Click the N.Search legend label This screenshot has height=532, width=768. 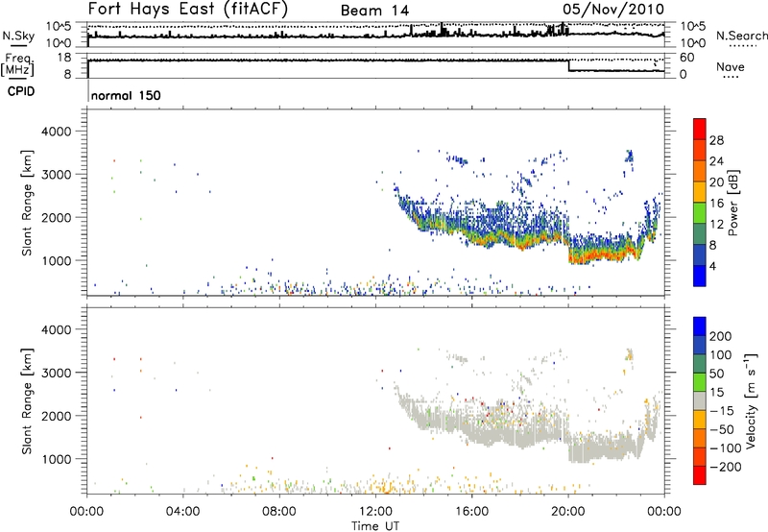(x=741, y=36)
